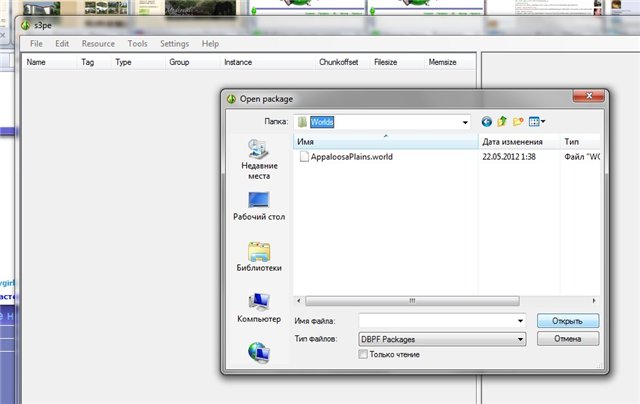
Task: Click the horizontal scrollbar in file list
Action: tap(410, 300)
